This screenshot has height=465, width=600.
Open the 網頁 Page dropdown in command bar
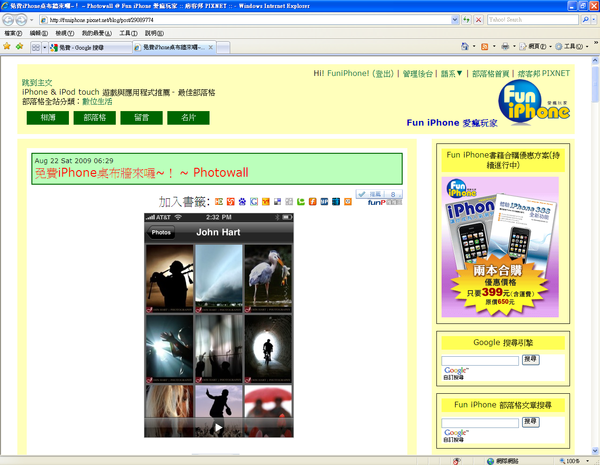[x=536, y=46]
